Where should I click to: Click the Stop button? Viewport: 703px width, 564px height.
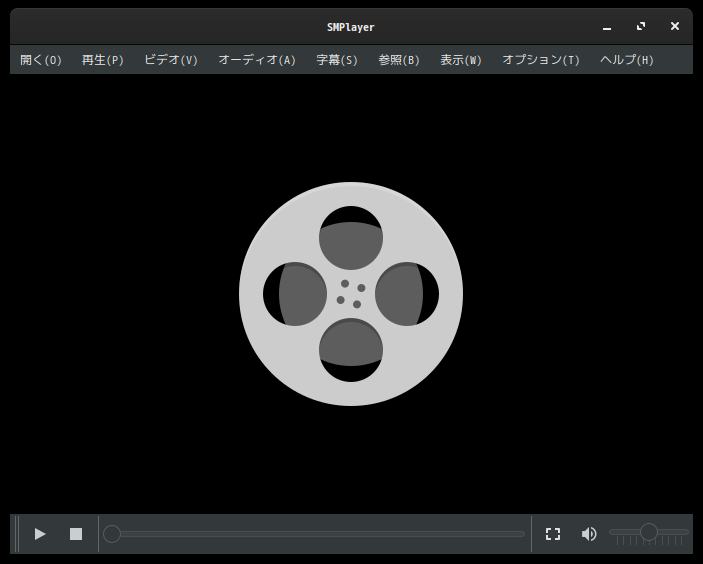pos(76,534)
